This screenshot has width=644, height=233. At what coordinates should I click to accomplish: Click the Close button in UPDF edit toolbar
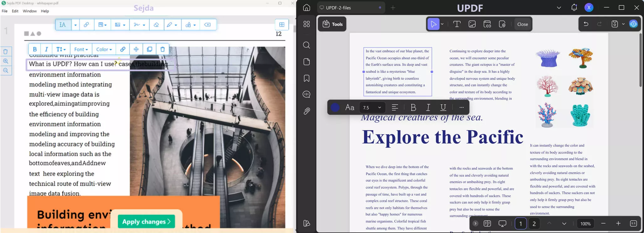click(522, 24)
